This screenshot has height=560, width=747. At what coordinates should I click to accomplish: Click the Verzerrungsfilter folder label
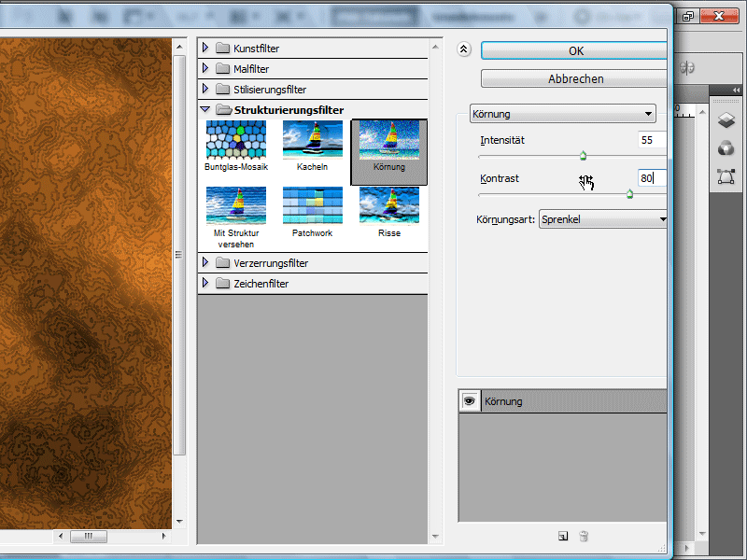[x=271, y=263]
